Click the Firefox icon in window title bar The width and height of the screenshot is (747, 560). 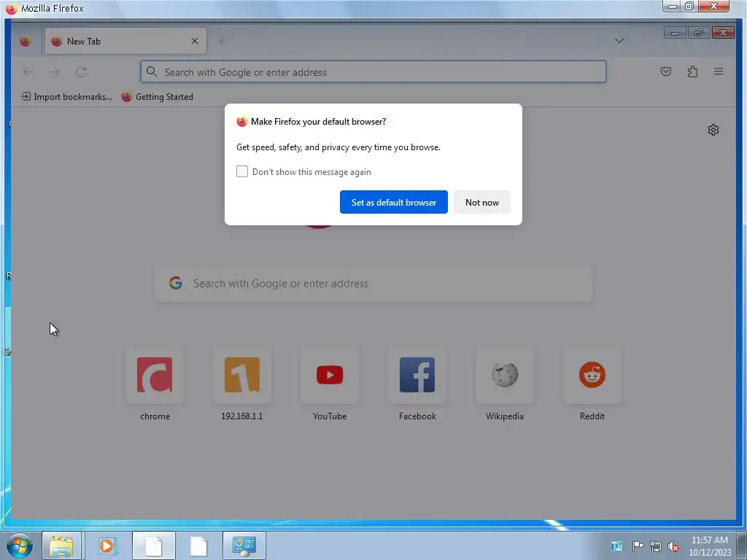click(x=12, y=8)
